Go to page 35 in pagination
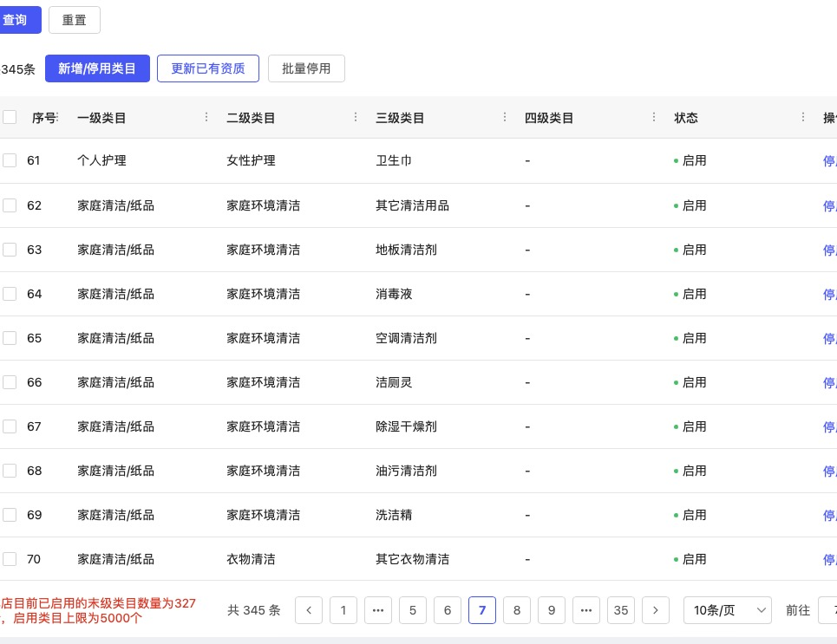The image size is (837, 644). tap(621, 610)
